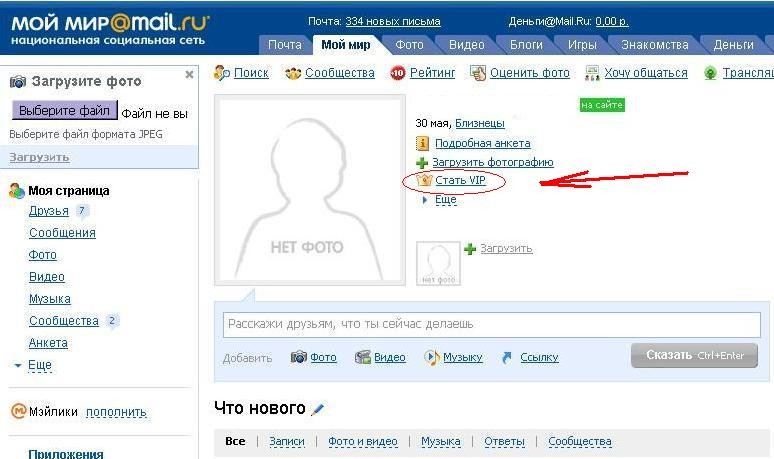Image resolution: width=774 pixels, height=459 pixels.
Task: Switch to the Почта tab
Action: click(x=285, y=45)
